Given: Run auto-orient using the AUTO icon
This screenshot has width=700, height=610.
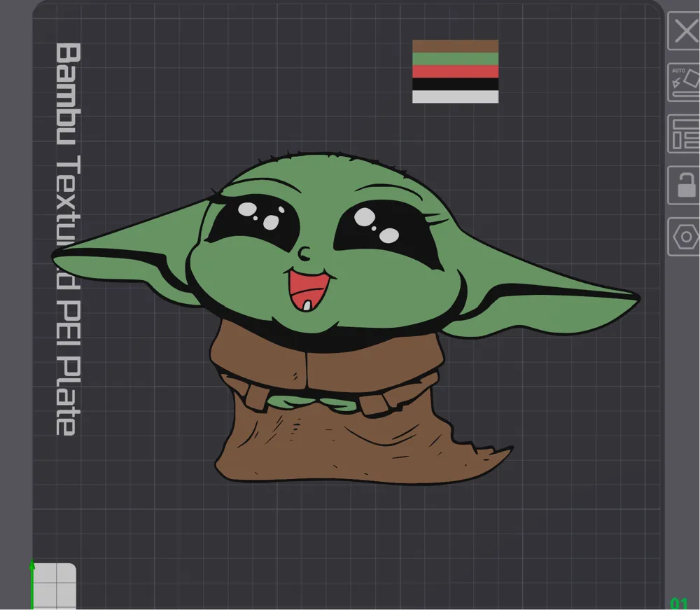Looking at the screenshot, I should point(684,80).
